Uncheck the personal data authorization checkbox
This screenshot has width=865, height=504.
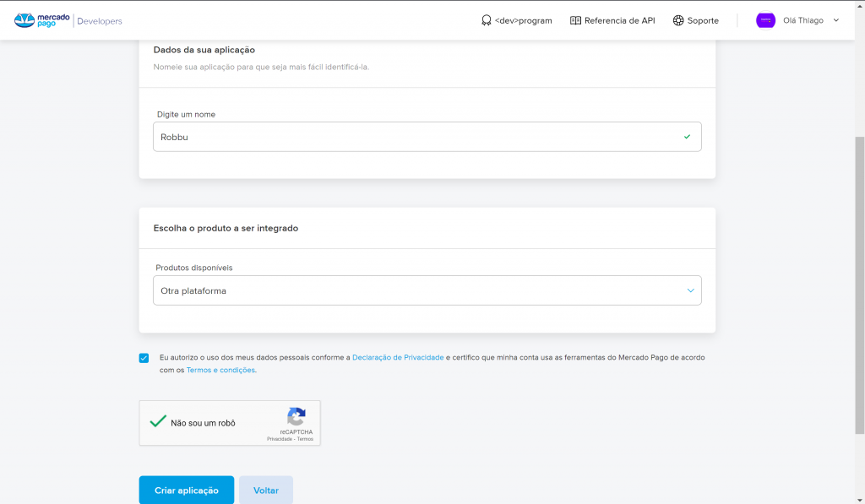pos(144,358)
